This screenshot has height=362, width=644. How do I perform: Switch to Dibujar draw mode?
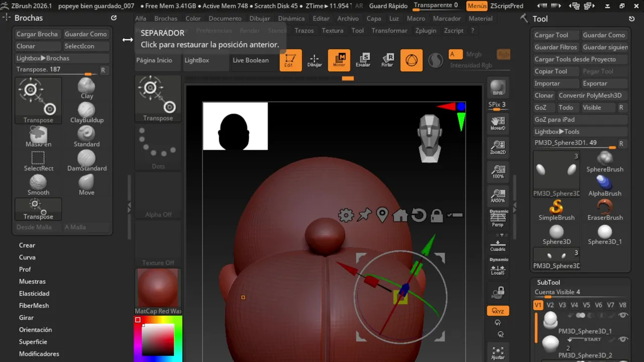(314, 60)
